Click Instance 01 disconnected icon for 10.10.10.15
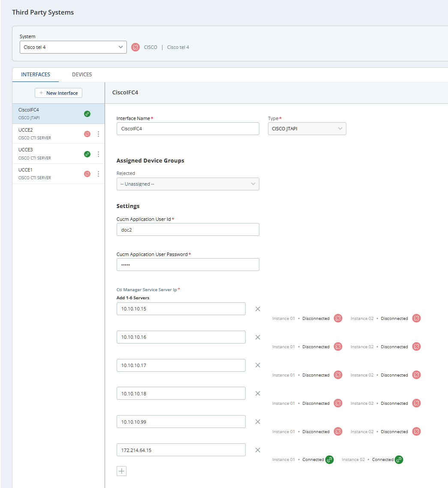The height and width of the screenshot is (488, 448). (x=338, y=318)
